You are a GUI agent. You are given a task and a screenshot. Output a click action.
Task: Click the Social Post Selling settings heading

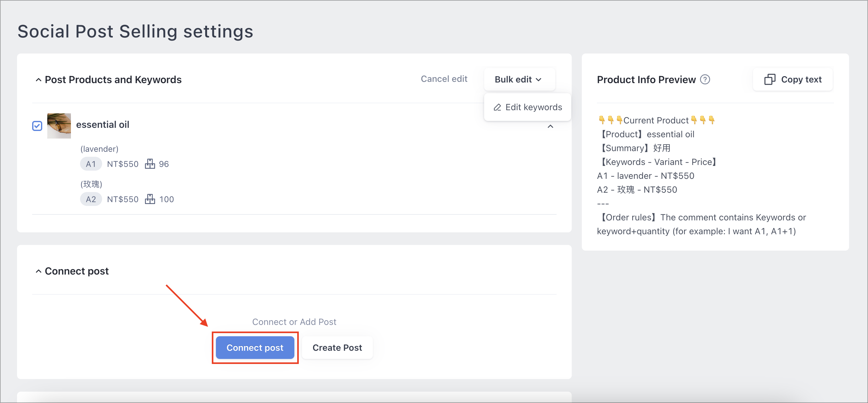(x=136, y=31)
